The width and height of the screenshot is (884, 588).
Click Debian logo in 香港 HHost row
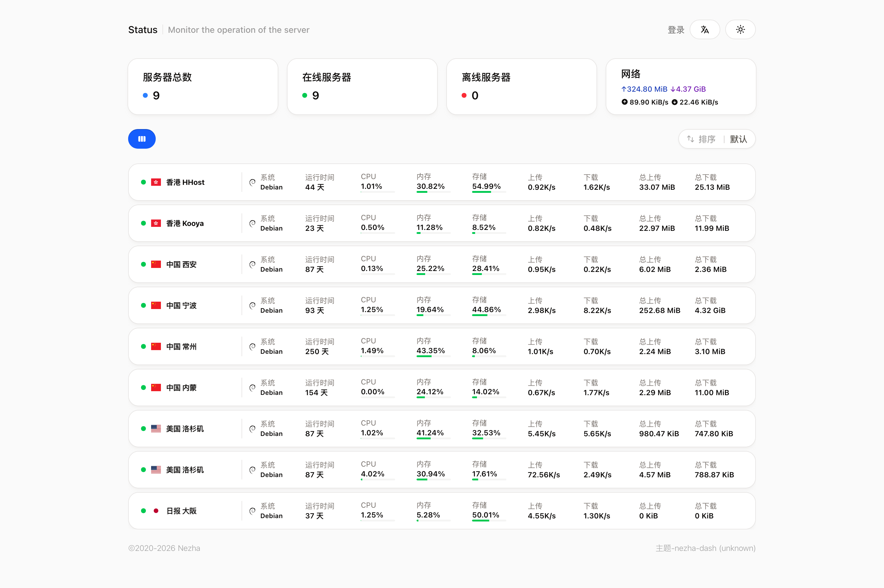pyautogui.click(x=252, y=182)
